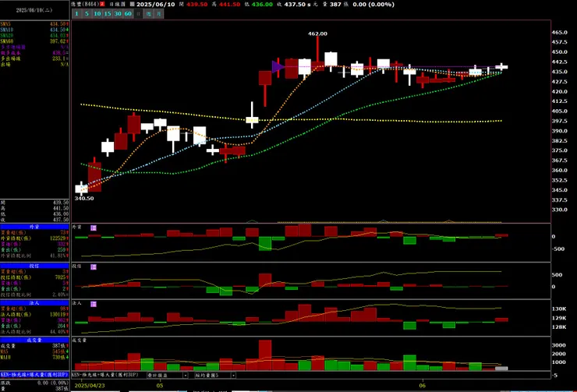
Task: Click the 05 month marker on time axis
Action: coord(159,386)
